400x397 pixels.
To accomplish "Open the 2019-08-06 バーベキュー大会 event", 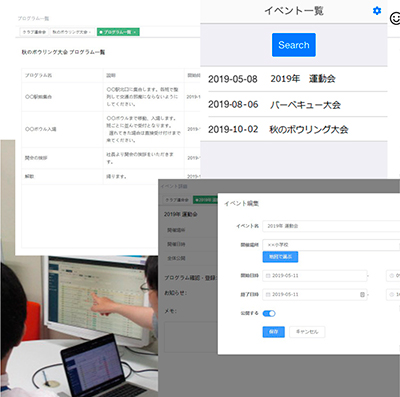I will 298,105.
